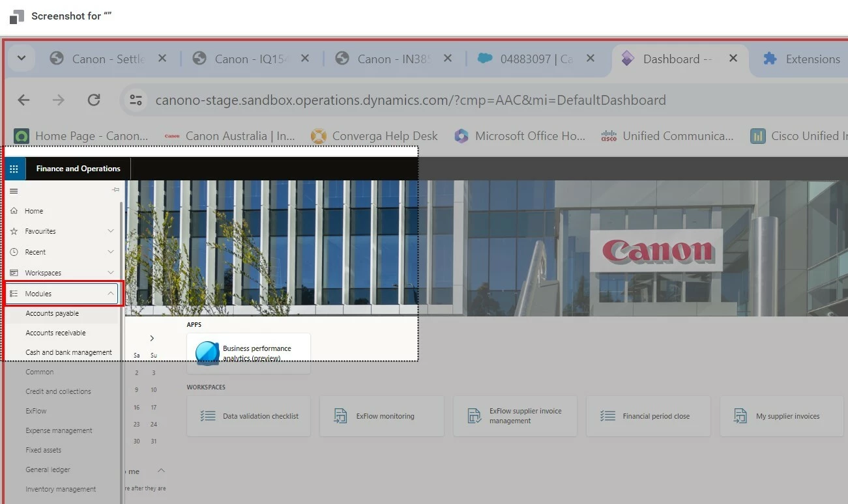Open Canon Australia bookmark
Screen dimensions: 848x504
coord(230,136)
